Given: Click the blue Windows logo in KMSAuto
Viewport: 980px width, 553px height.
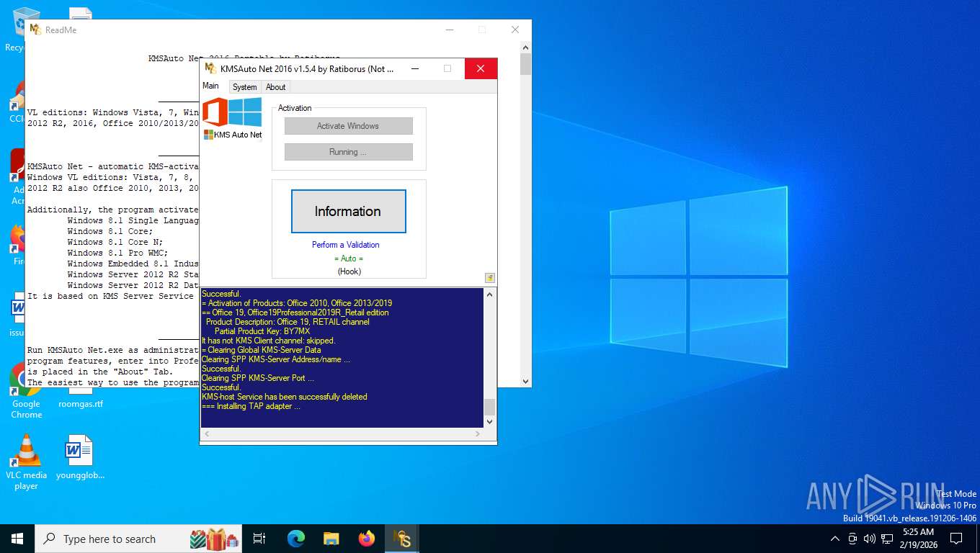Looking at the screenshot, I should coord(245,112).
